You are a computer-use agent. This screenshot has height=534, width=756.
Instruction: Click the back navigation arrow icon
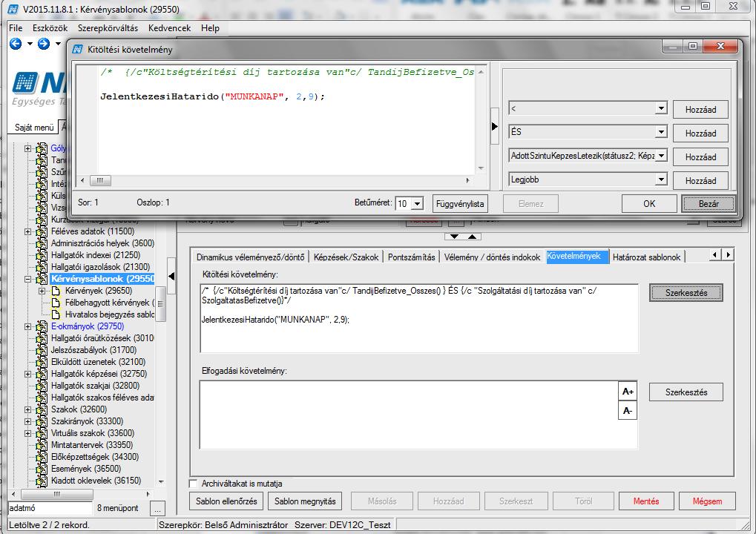coord(16,44)
